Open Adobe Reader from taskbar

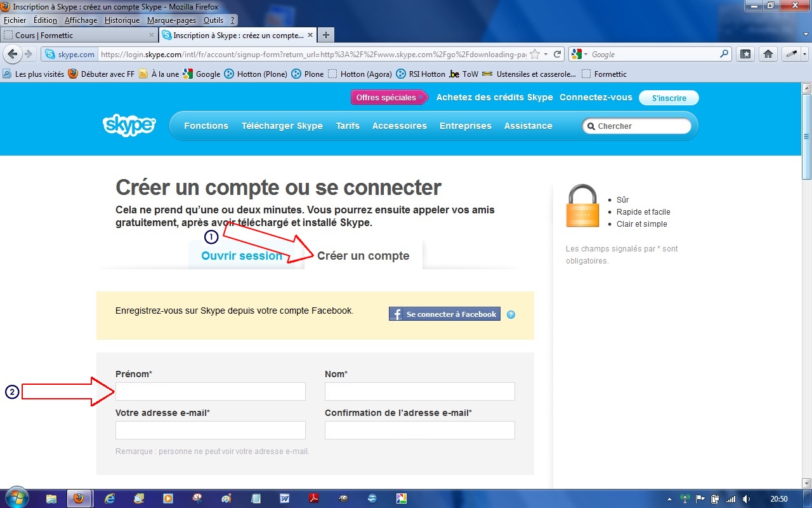(x=313, y=498)
